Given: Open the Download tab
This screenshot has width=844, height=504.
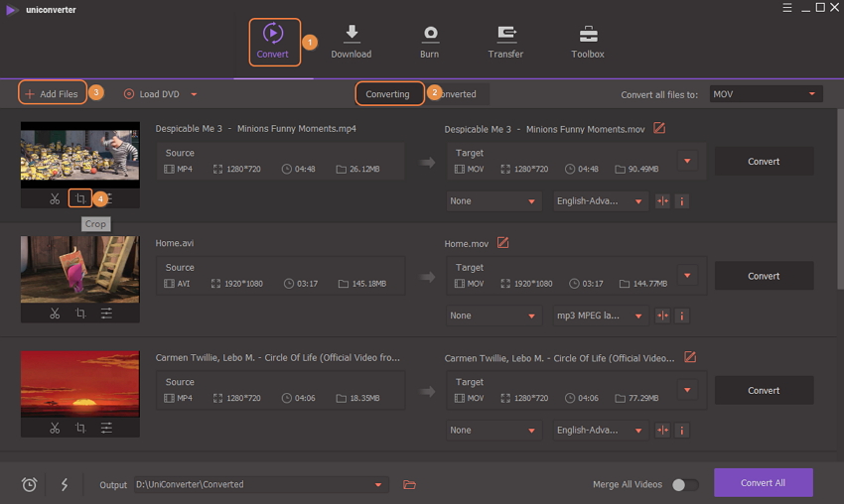Looking at the screenshot, I should click(351, 42).
